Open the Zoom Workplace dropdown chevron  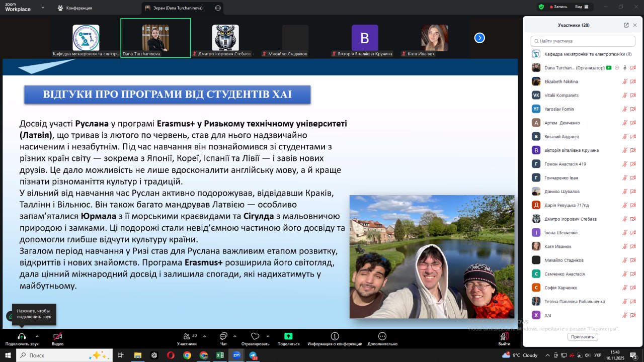(x=42, y=8)
